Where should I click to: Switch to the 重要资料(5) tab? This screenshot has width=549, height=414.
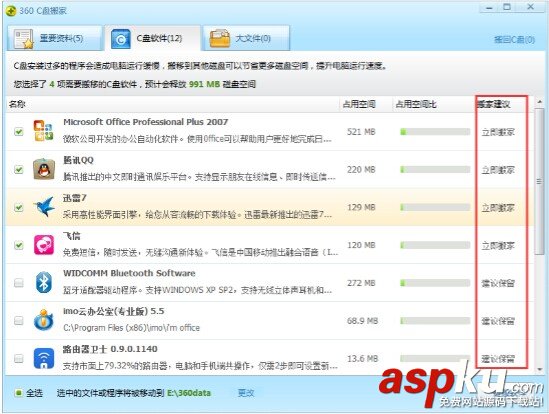(x=54, y=38)
